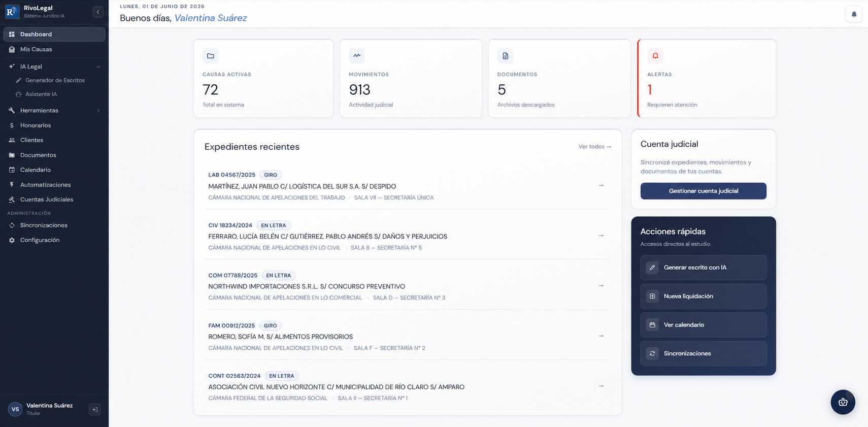The image size is (868, 427).
Task: Click the Movimientos activity icon
Action: coord(357,56)
